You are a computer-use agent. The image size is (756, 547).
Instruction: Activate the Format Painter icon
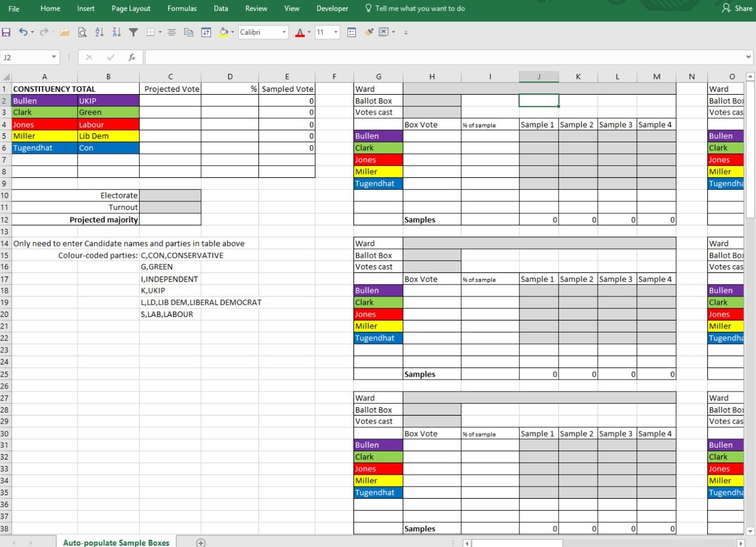click(x=369, y=32)
